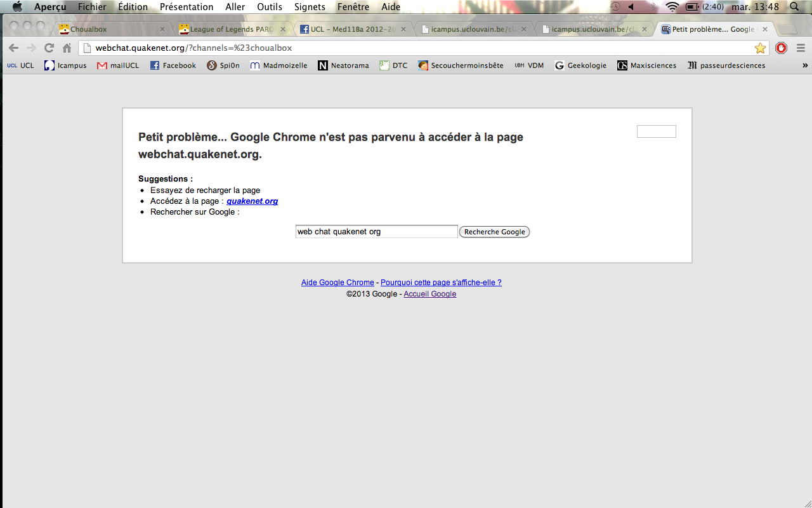
Task: Click the Recherche Google button
Action: tap(494, 232)
